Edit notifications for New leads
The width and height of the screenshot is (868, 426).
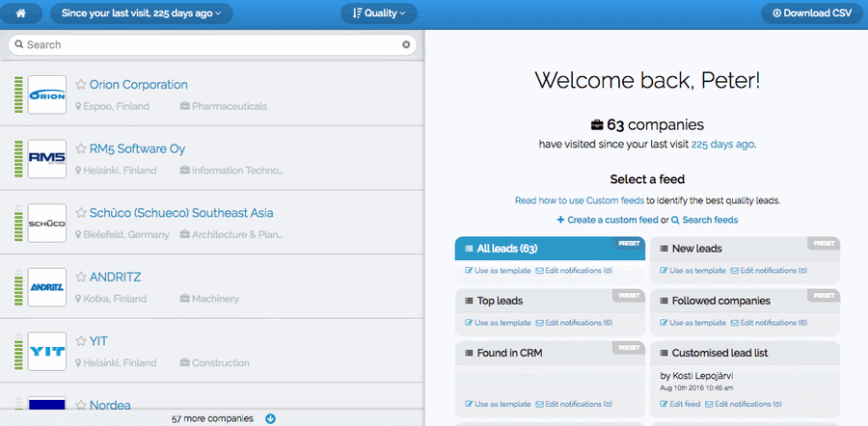[x=769, y=271]
